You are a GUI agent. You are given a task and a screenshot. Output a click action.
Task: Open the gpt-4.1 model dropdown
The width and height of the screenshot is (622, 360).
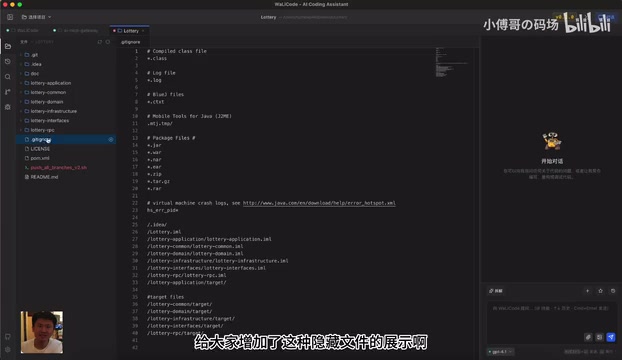click(x=501, y=352)
